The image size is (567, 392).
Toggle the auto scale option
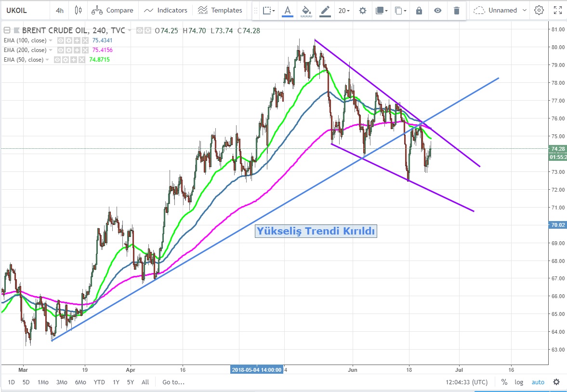click(x=538, y=382)
